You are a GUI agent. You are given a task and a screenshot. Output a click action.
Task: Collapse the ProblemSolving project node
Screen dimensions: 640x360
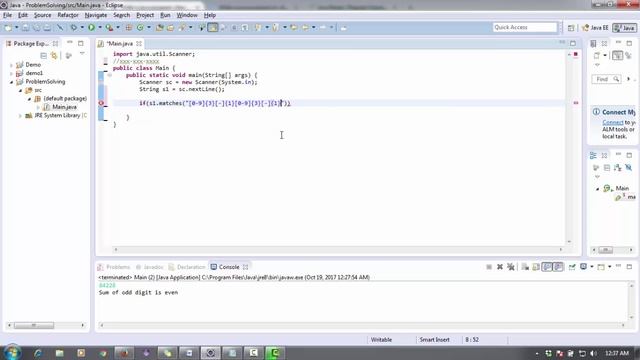11,82
